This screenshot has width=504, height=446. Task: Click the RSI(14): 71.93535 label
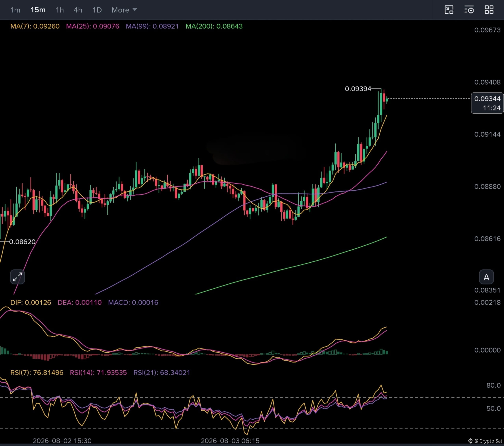point(98,373)
